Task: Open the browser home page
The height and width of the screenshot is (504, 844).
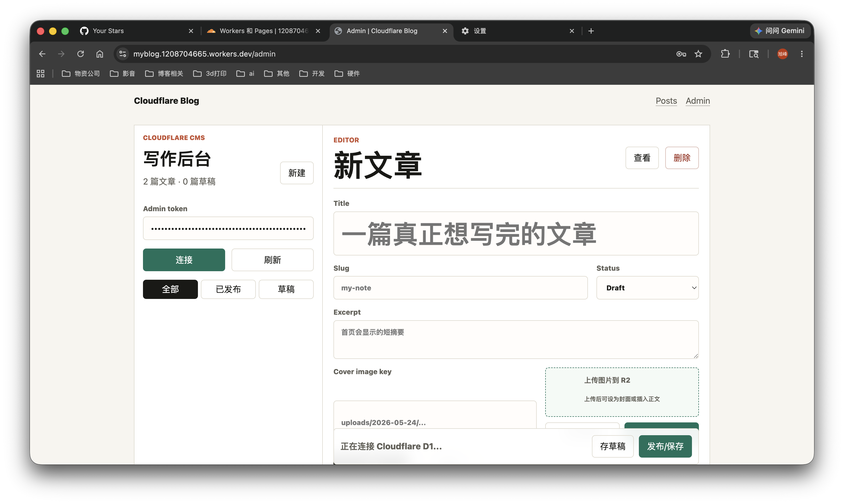Action: click(99, 54)
